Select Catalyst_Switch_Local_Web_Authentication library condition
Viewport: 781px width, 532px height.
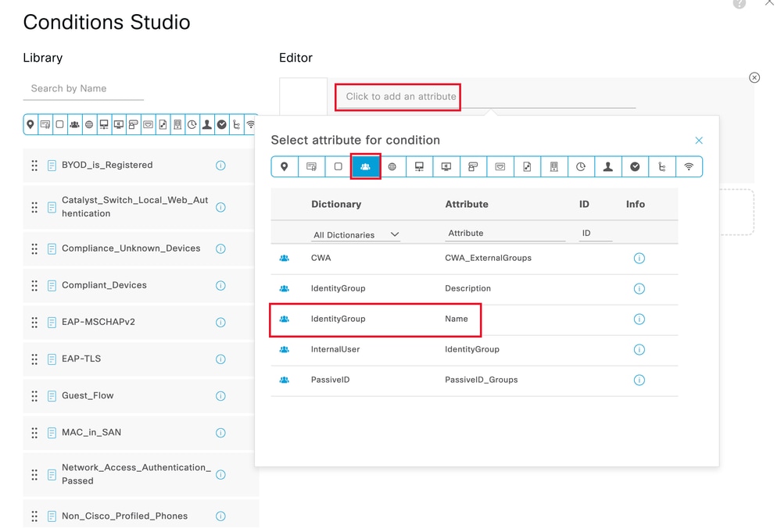tap(139, 207)
